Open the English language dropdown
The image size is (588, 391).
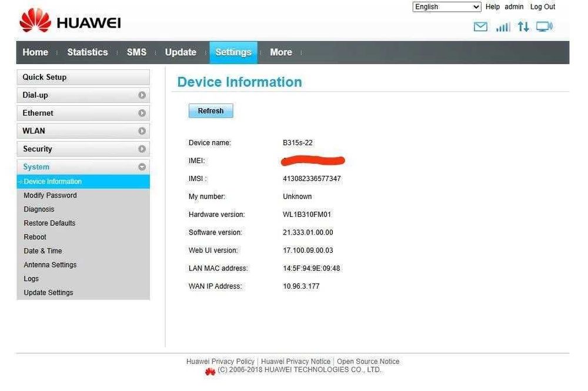tap(447, 6)
